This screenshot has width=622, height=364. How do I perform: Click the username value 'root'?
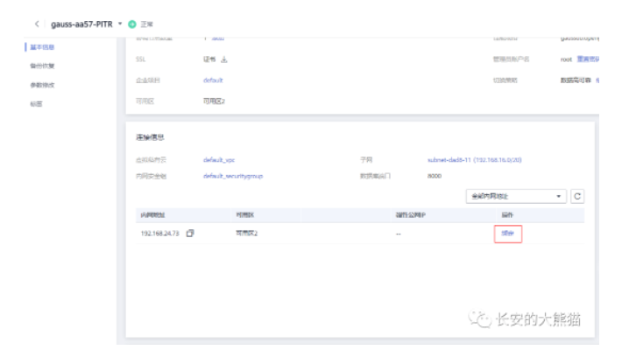(566, 59)
